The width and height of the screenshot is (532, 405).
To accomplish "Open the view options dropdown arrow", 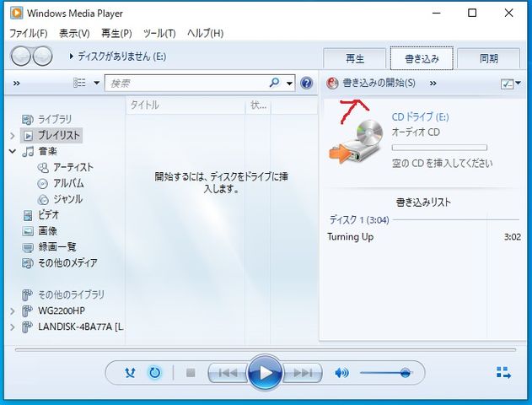I will click(96, 83).
